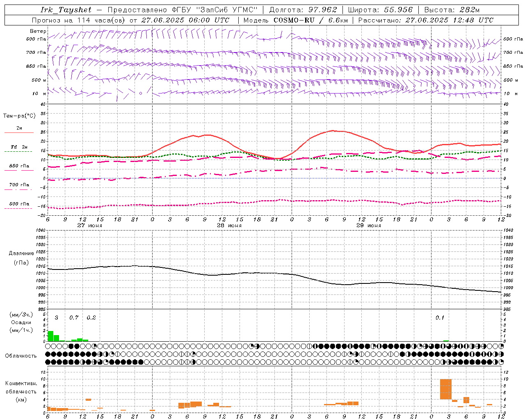Click the 850 гПа temperature legend label

19,166
